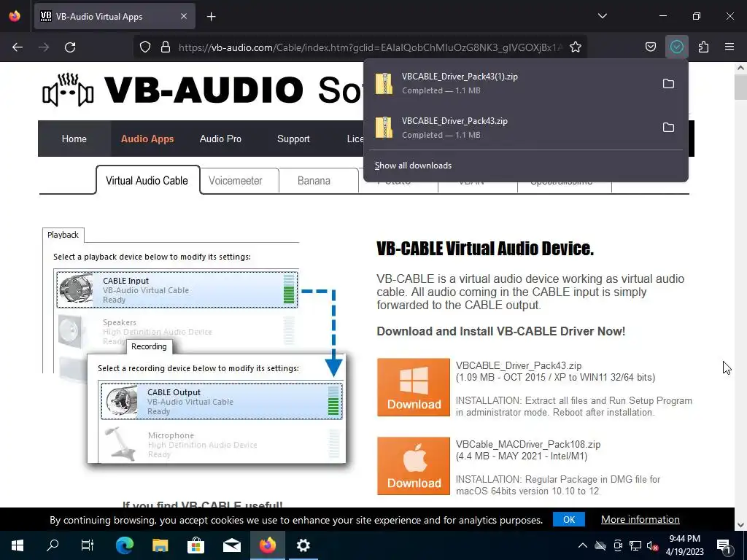Open File Explorer from taskbar
The height and width of the screenshot is (560, 747).
click(x=160, y=545)
